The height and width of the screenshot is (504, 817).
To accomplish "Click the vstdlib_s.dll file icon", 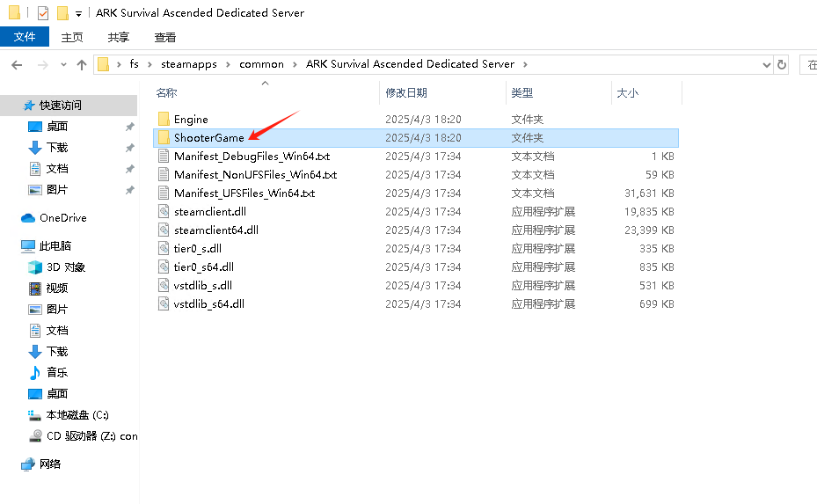I will 164,286.
